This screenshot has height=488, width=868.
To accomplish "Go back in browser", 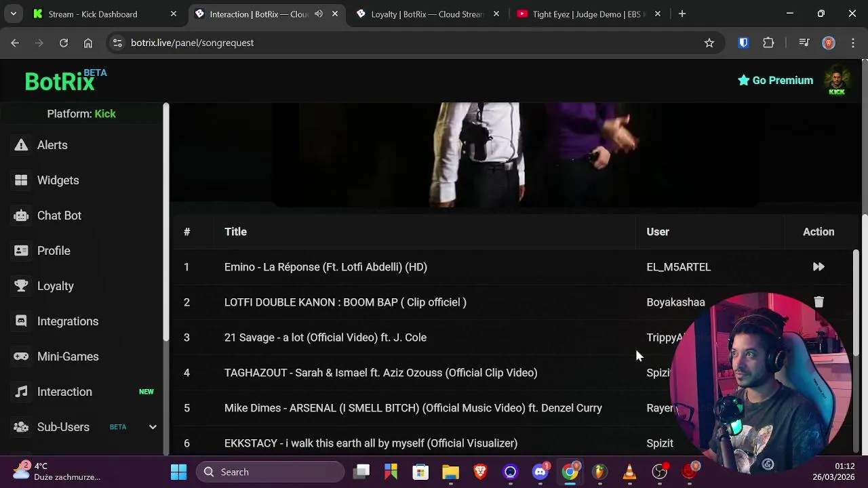I will 15,43.
